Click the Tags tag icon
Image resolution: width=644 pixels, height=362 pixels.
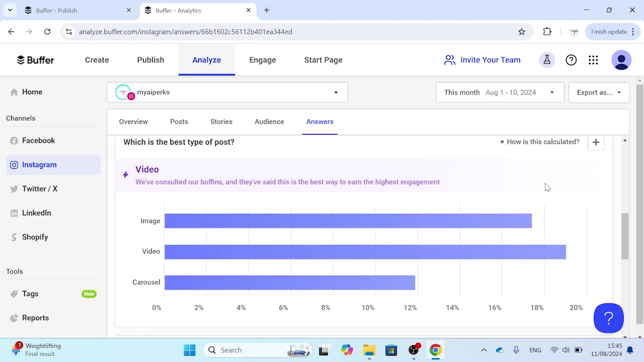14,294
